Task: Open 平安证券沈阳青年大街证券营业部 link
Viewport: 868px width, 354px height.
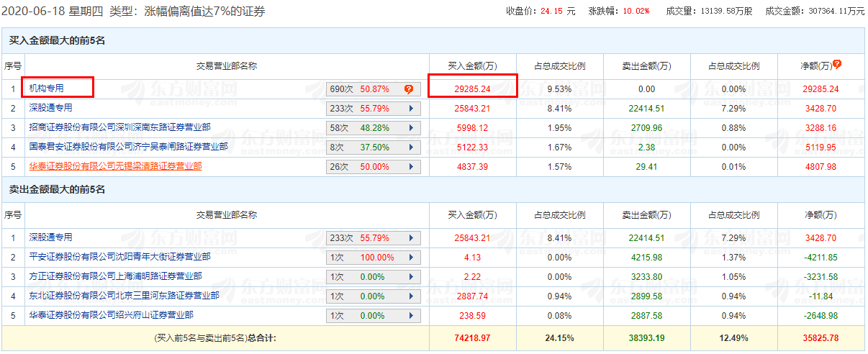Action: coord(119,257)
